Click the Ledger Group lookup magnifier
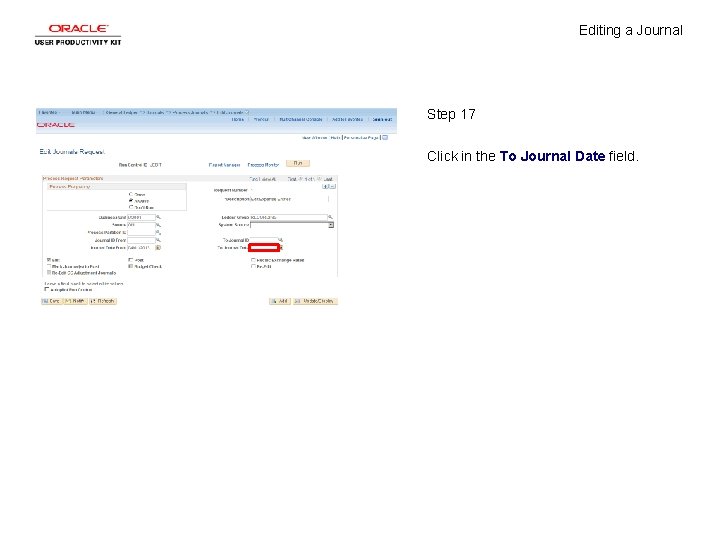This screenshot has width=720, height=540. point(330,217)
